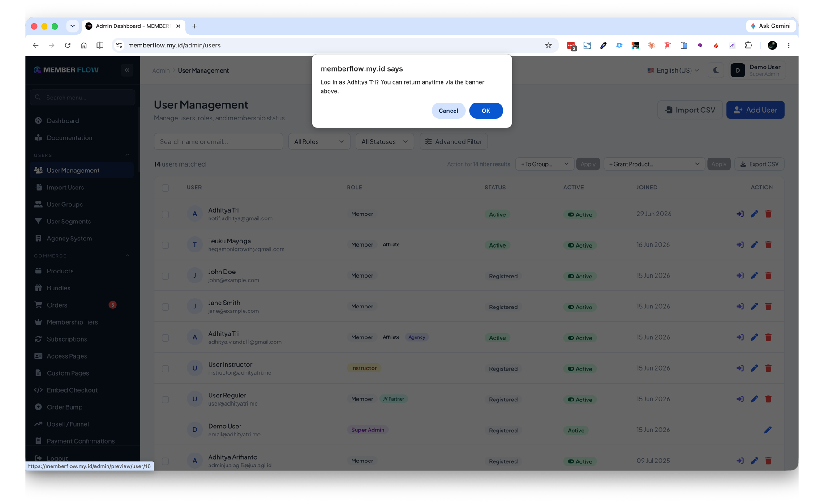The image size is (824, 504).
Task: Open browser Extensions puzzle icon
Action: point(749,45)
